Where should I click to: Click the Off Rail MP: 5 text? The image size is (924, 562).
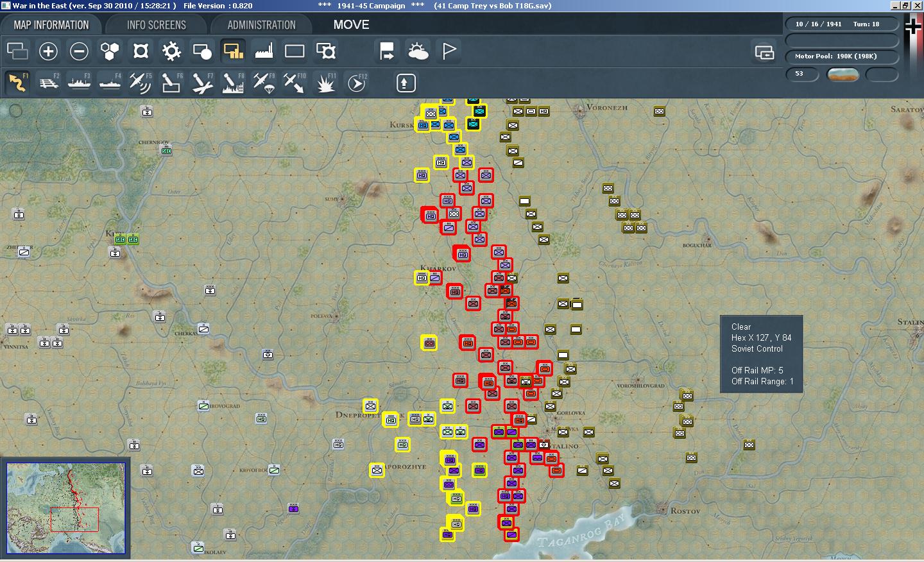(757, 370)
